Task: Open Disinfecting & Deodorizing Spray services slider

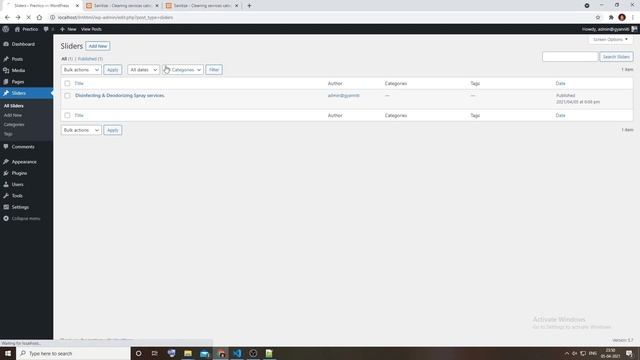Action: [x=120, y=96]
